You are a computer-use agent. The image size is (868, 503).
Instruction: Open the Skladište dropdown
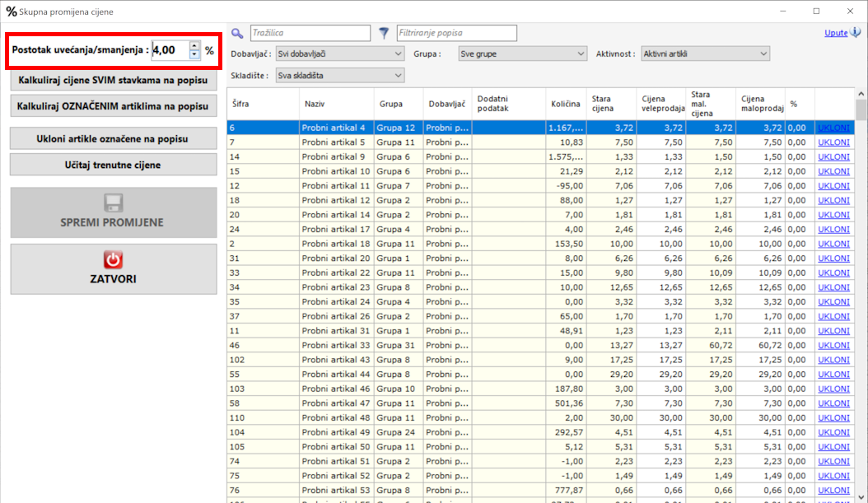339,75
